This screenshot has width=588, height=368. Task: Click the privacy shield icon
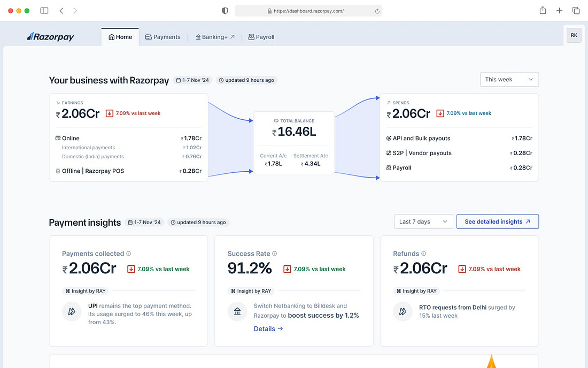(225, 11)
